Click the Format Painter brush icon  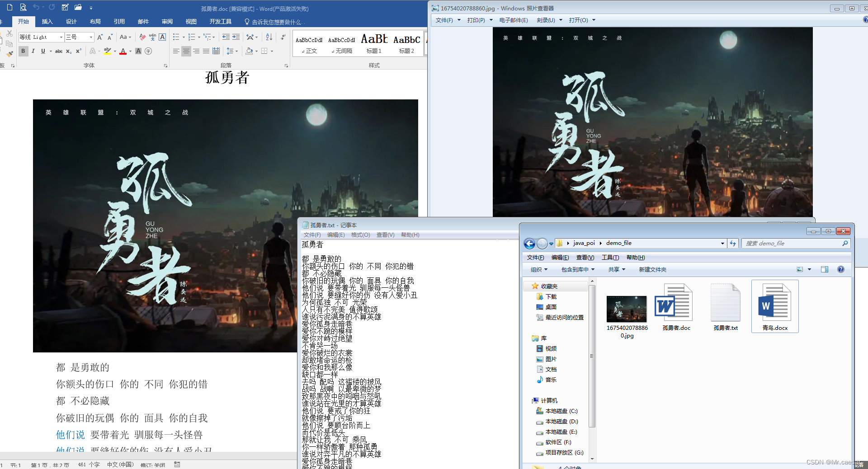(9, 54)
